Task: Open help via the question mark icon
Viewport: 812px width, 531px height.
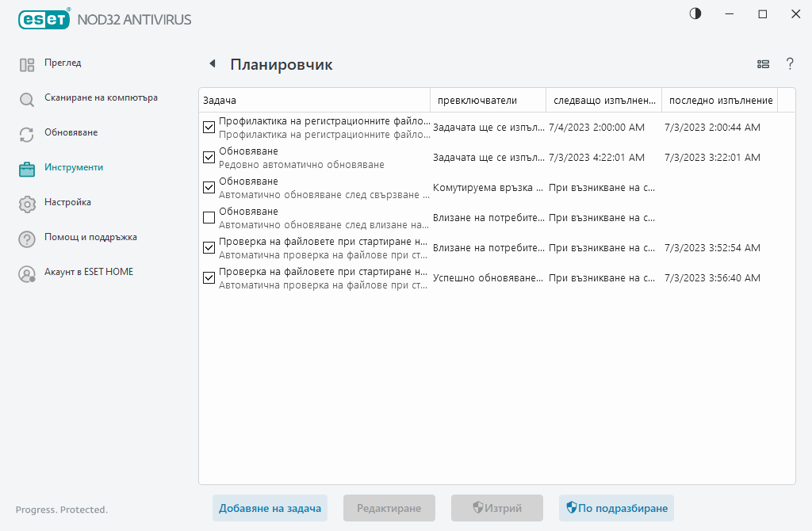Action: pos(790,64)
